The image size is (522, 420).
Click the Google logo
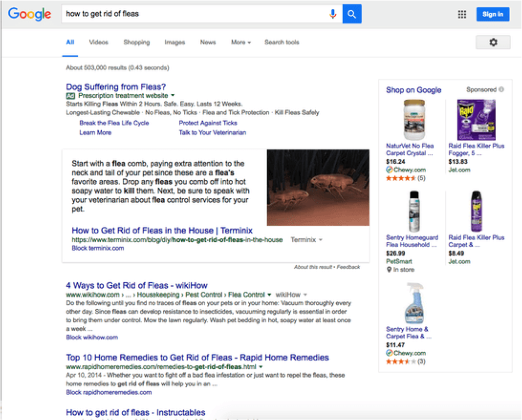coord(29,14)
